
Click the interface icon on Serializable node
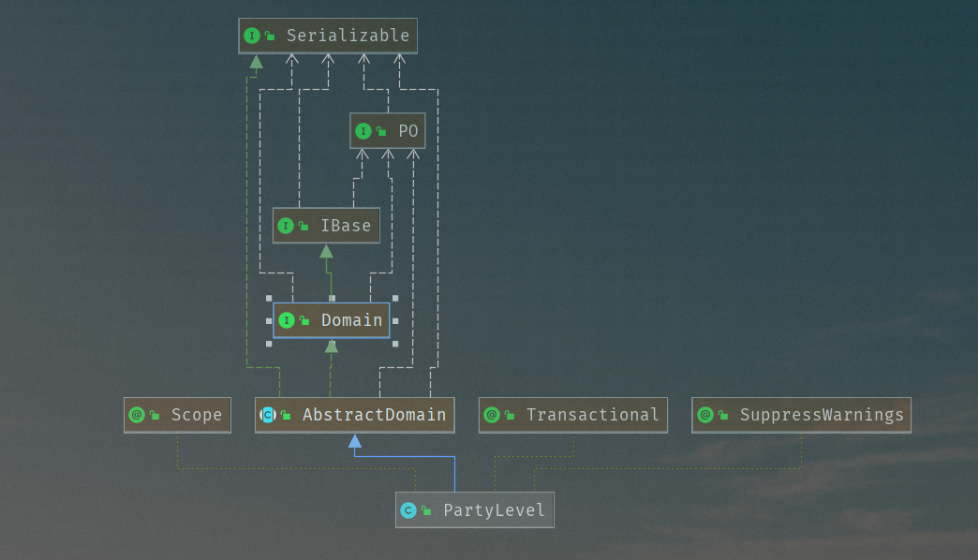(251, 36)
